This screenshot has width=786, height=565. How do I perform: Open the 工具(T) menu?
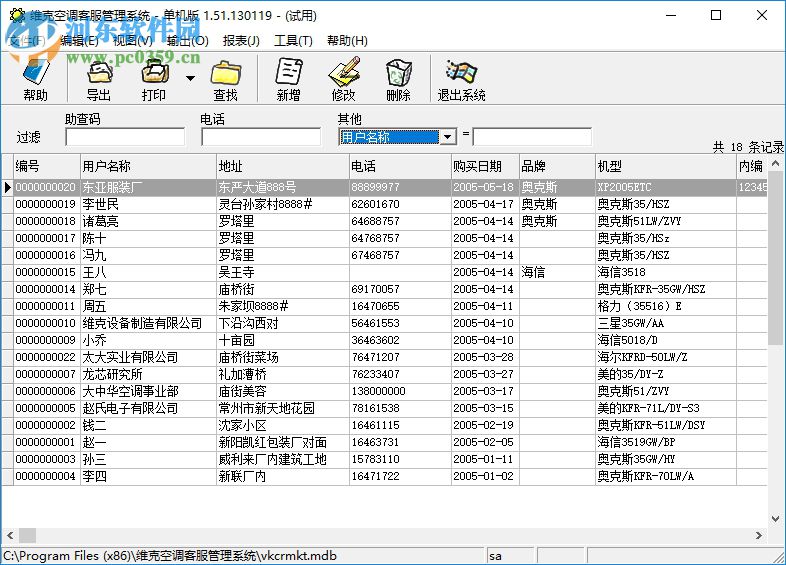coord(293,41)
